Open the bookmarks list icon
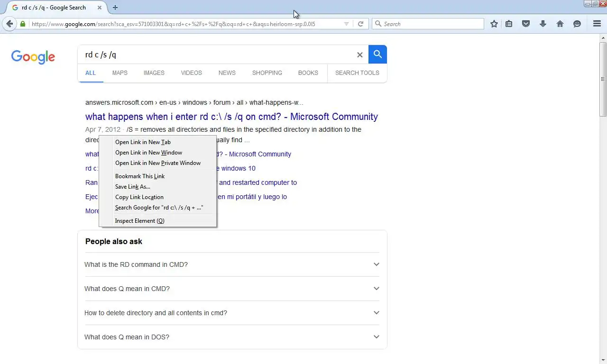Image resolution: width=607 pixels, height=364 pixels. tap(509, 24)
